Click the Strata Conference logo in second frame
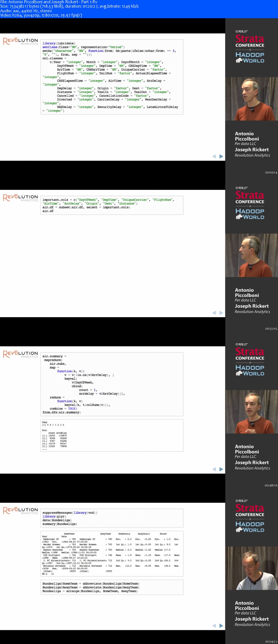Screen dimensions: 278x644 pyautogui.click(x=250, y=197)
